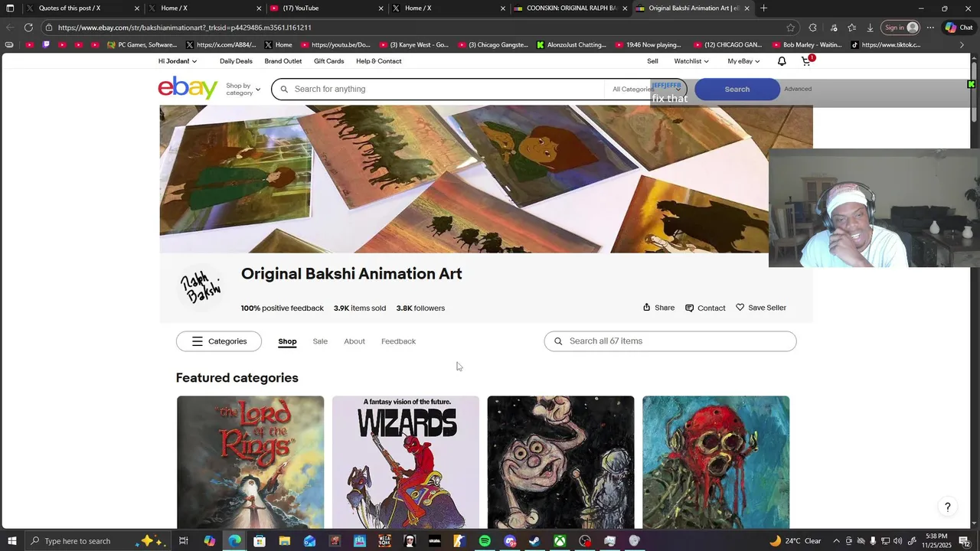The width and height of the screenshot is (980, 551).
Task: Open Twitch bookmark icon in bookmarks bar
Action: coord(46,44)
